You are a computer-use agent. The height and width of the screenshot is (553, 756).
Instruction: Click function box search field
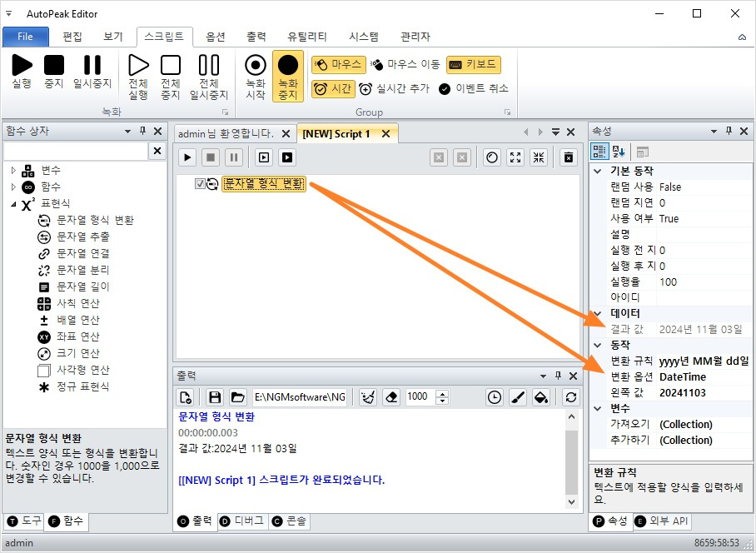click(76, 151)
